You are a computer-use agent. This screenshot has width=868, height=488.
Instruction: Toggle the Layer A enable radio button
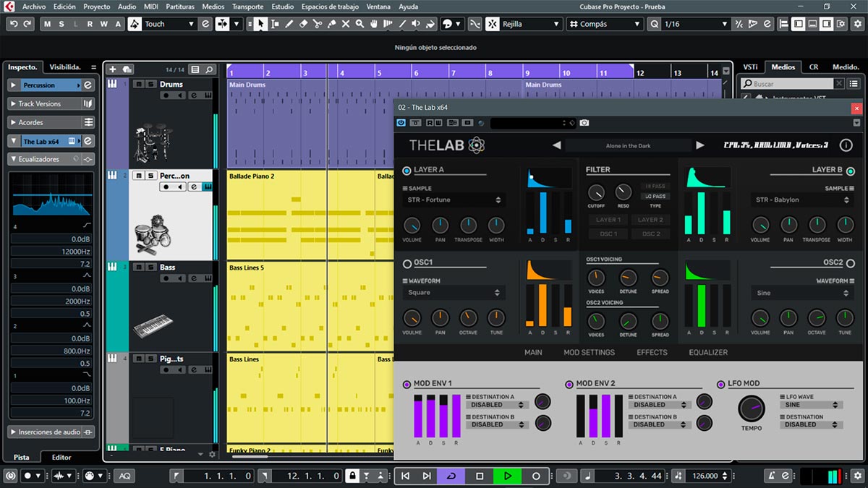pyautogui.click(x=407, y=171)
